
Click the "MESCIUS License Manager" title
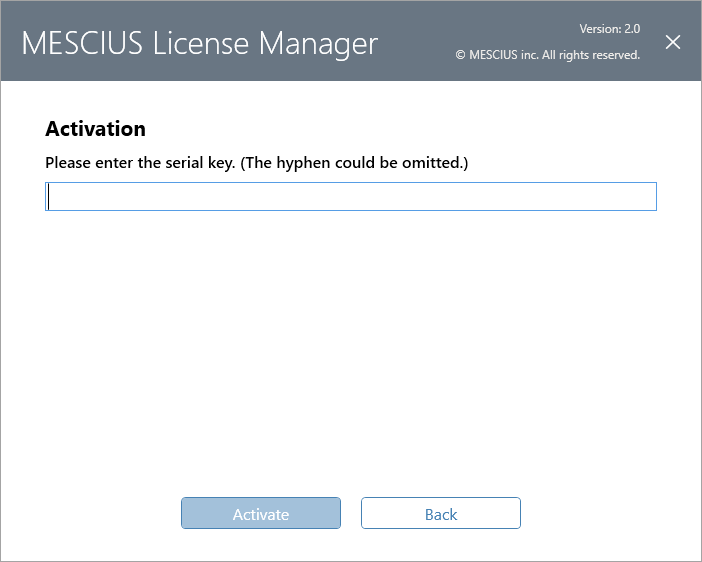[x=200, y=44]
